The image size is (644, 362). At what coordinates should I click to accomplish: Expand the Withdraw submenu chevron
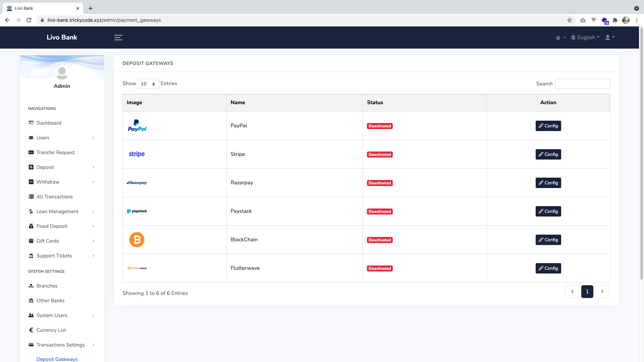[94, 182]
